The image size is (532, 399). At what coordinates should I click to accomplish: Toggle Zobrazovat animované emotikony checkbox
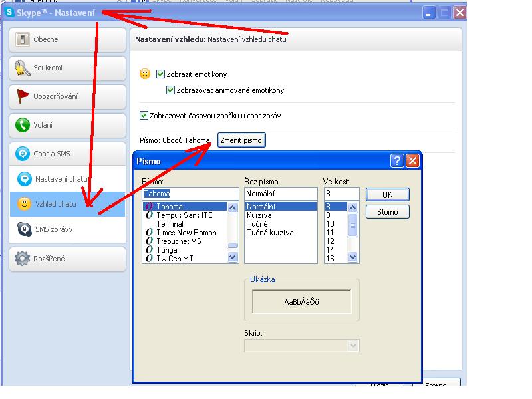170,90
